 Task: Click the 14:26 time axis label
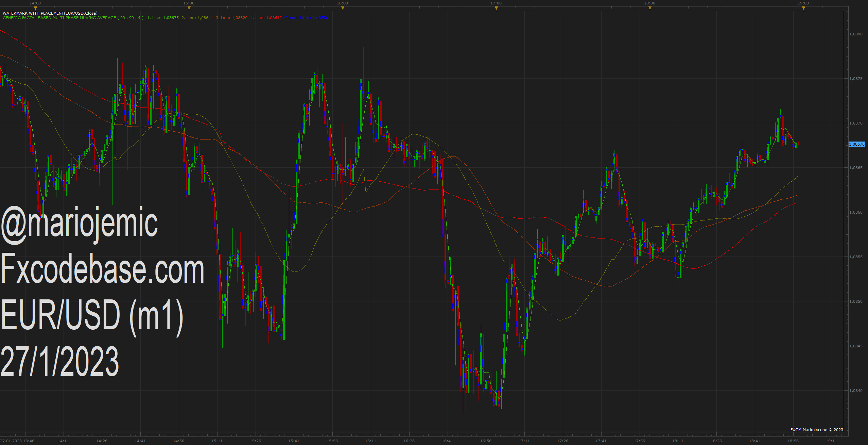[102, 441]
